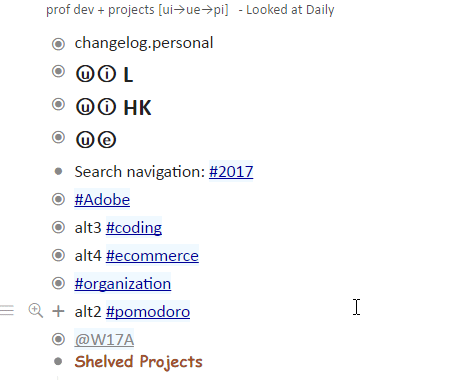Click the @W17A mention tag
Viewport: 466px width, 380px height.
click(x=104, y=340)
